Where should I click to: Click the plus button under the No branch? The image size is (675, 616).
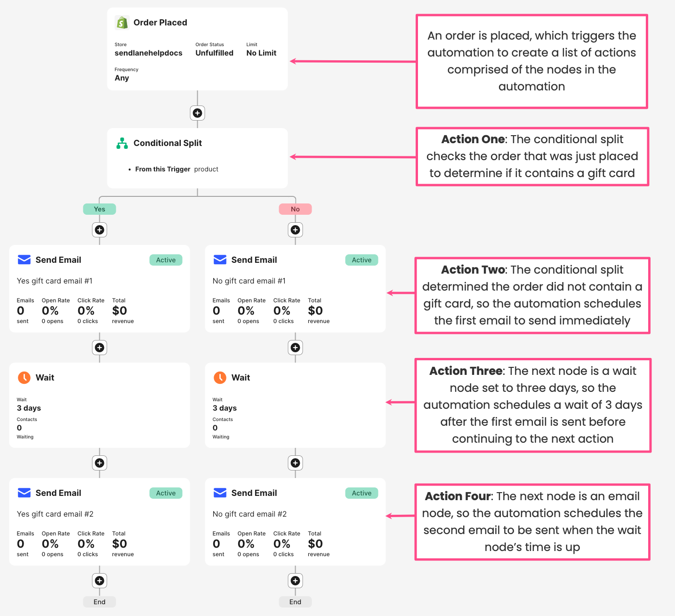click(x=295, y=230)
